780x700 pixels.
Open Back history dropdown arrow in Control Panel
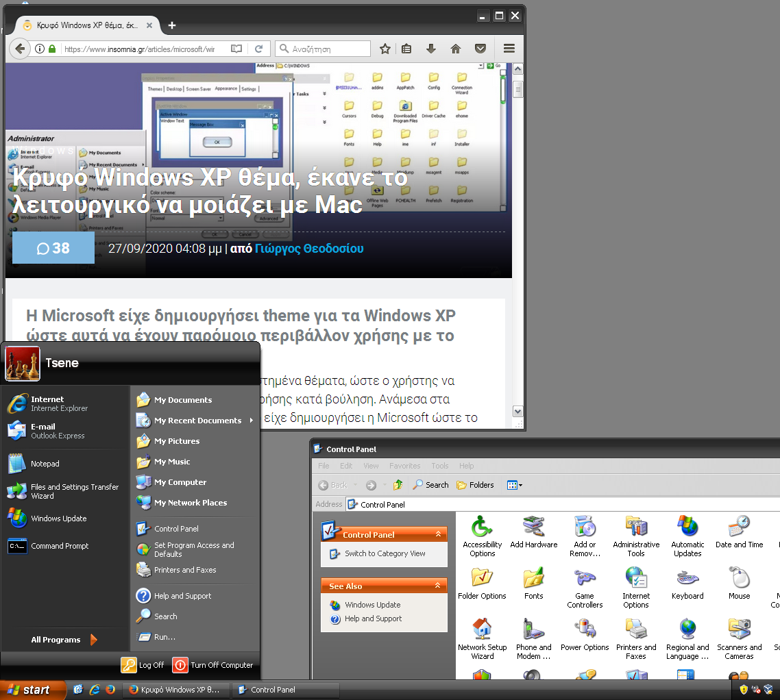[x=355, y=485]
